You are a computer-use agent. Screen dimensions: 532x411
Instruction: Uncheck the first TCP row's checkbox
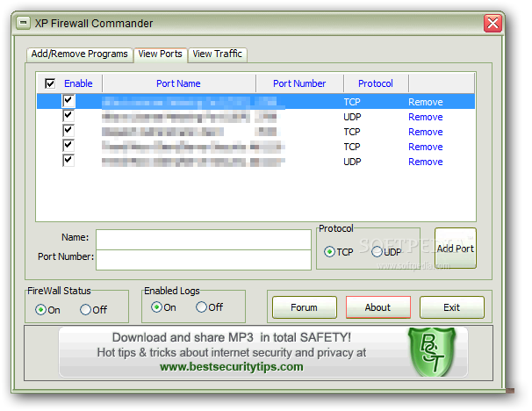point(68,101)
